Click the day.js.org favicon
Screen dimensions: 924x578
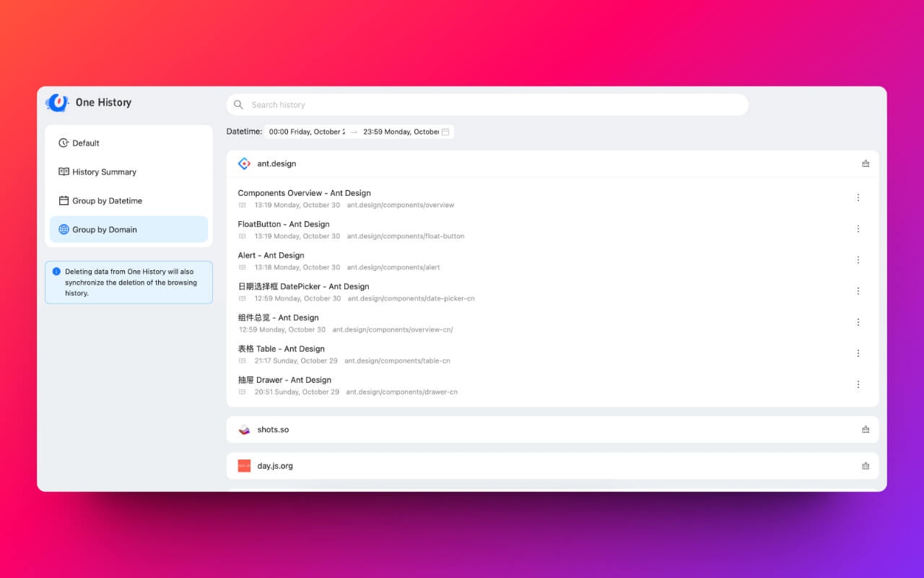pos(244,466)
